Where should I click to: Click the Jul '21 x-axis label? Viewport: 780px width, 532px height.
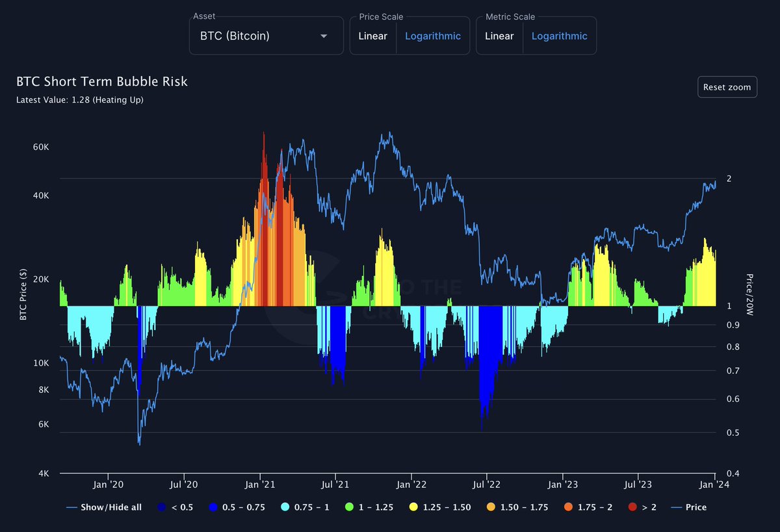pos(335,484)
